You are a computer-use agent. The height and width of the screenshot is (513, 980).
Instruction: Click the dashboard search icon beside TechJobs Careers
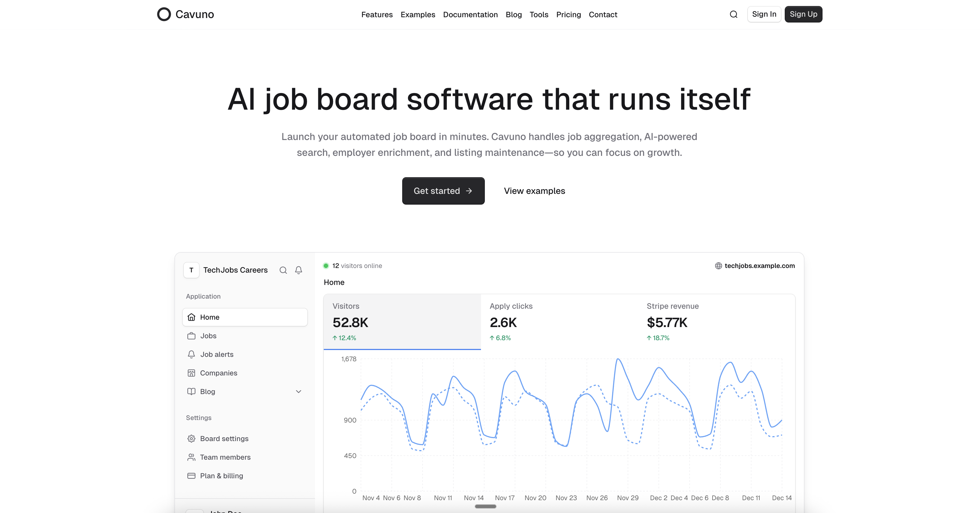[283, 270]
